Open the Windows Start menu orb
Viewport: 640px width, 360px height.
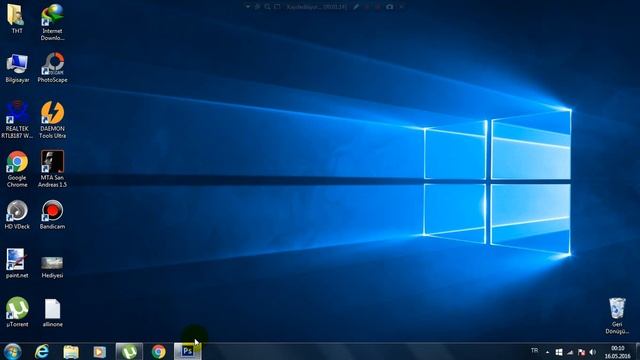point(12,351)
